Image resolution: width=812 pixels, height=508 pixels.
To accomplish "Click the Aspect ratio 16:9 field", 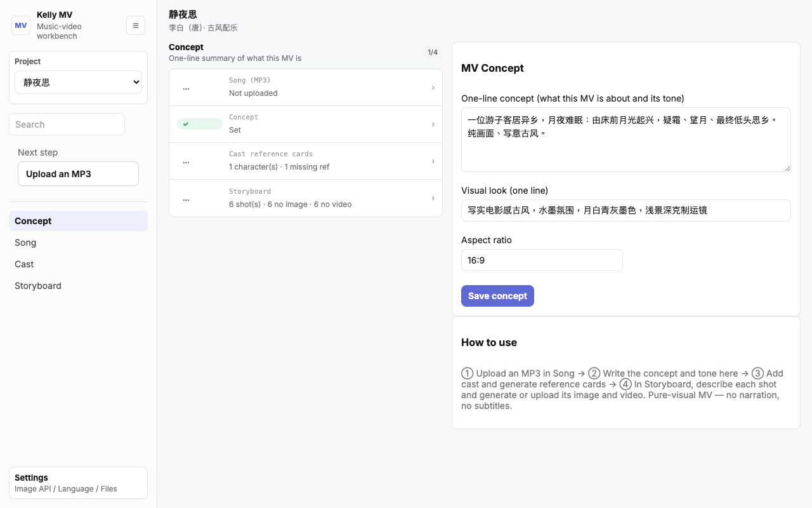I will point(542,260).
